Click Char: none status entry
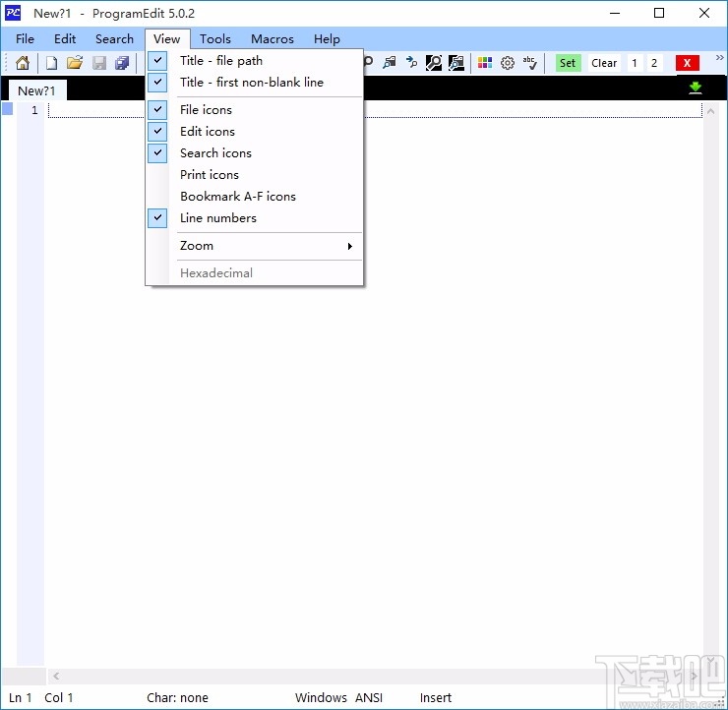 point(177,697)
